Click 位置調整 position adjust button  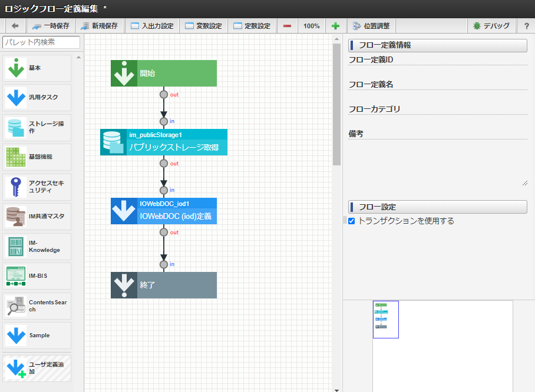coord(371,26)
